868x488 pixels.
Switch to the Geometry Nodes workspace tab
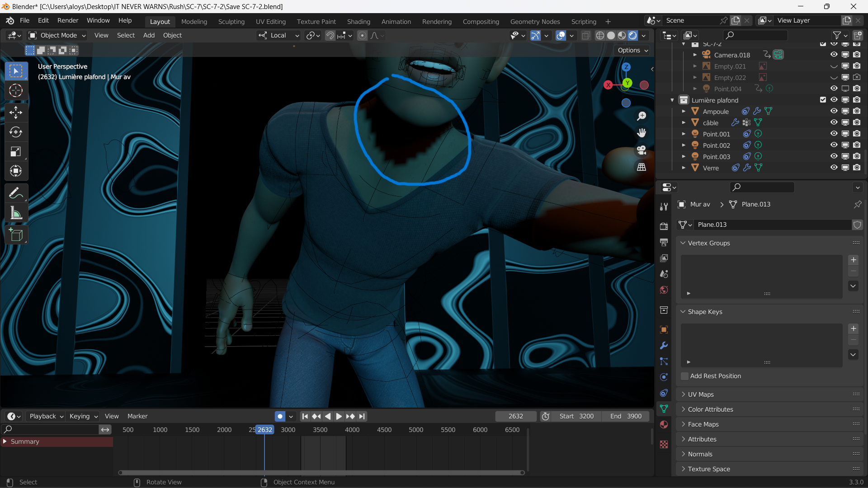(535, 21)
